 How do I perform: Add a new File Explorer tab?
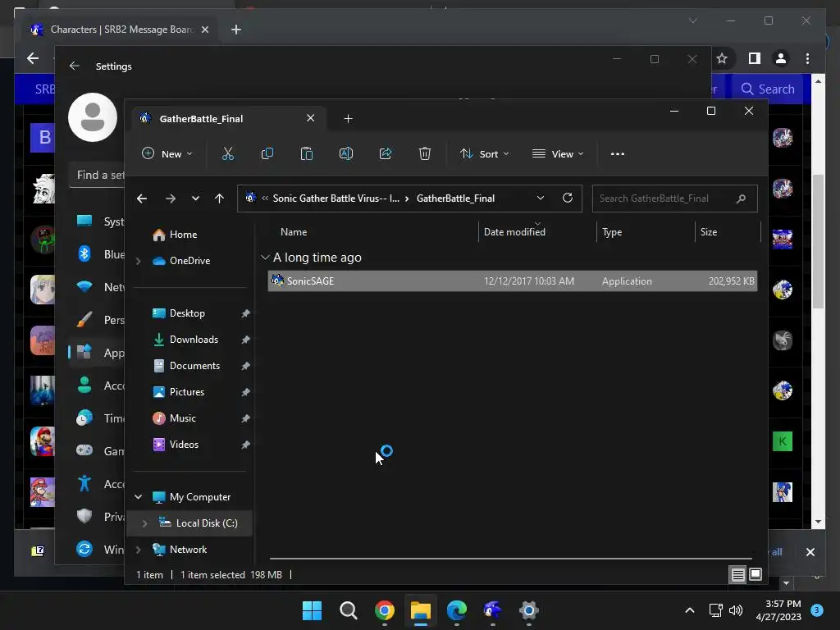(348, 119)
